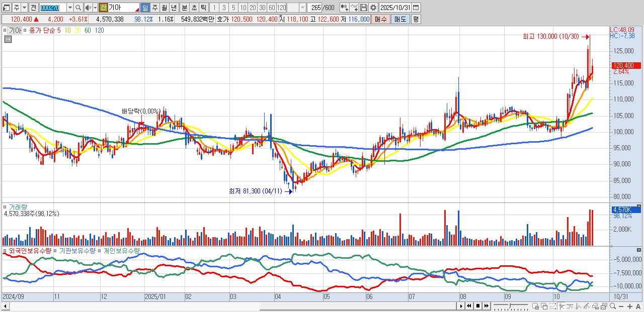Click the 평 button
644x312 pixels.
(416, 19)
